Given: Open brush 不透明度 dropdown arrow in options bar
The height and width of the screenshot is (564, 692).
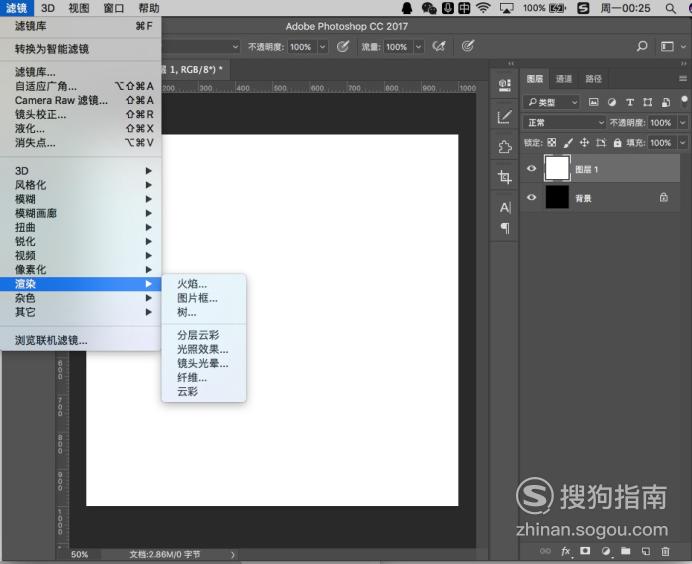Looking at the screenshot, I should [x=323, y=46].
